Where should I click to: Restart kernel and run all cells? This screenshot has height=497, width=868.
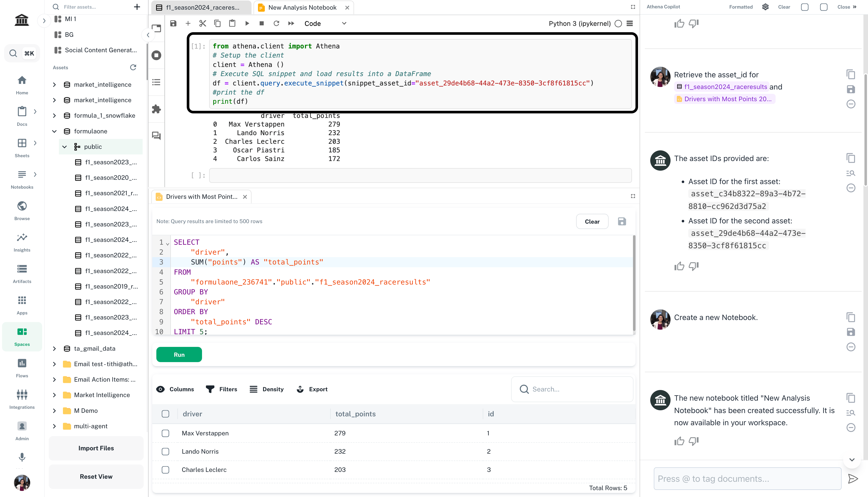tap(291, 23)
